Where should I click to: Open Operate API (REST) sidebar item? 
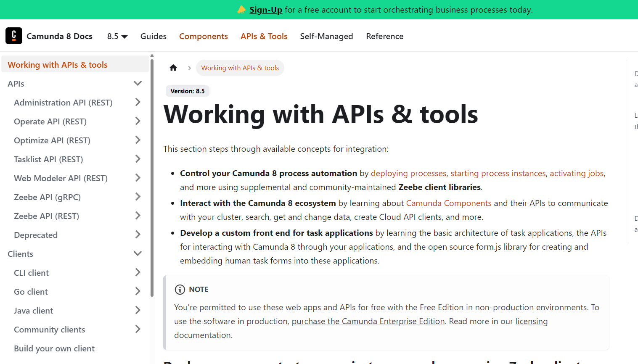click(50, 121)
